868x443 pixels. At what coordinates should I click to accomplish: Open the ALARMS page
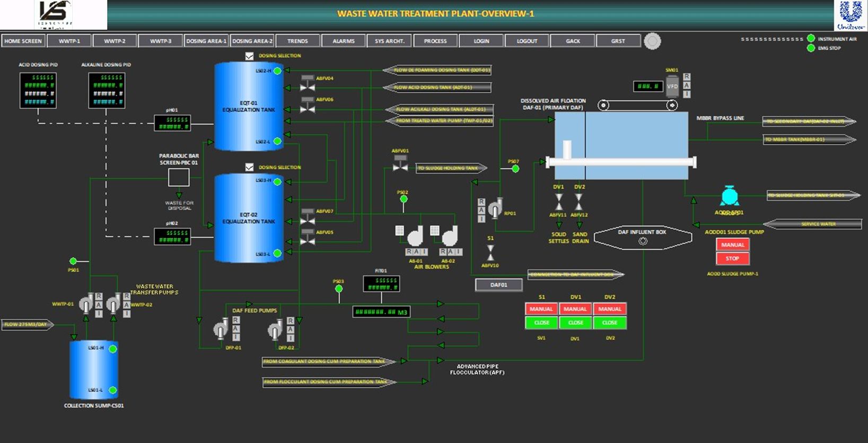pyautogui.click(x=344, y=41)
